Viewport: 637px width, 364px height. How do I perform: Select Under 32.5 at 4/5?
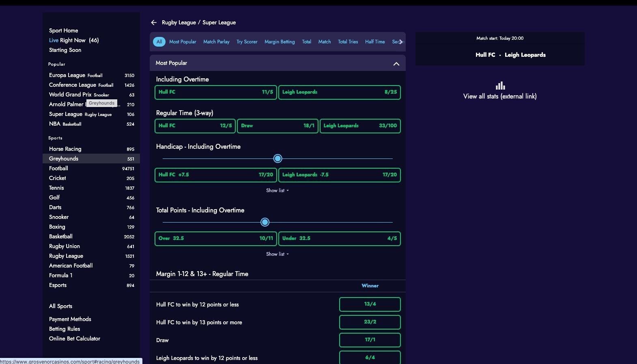340,239
